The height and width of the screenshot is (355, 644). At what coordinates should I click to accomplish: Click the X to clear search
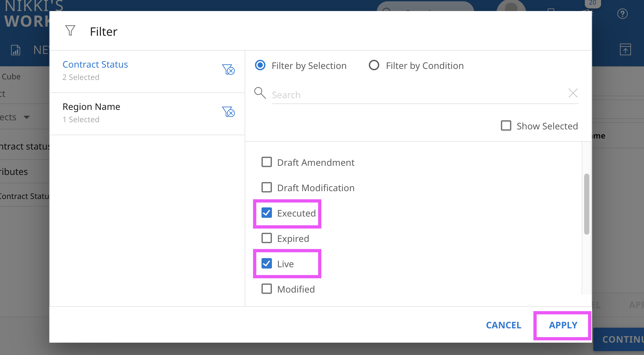(573, 93)
